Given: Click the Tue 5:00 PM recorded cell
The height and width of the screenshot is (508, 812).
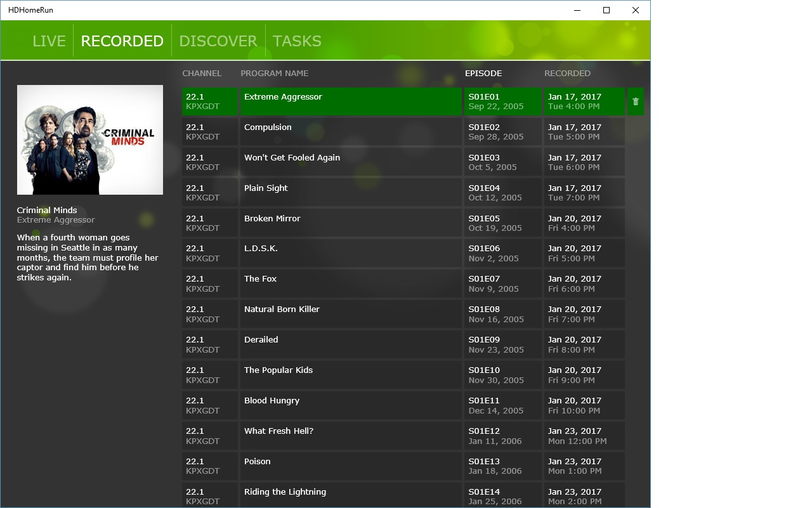Looking at the screenshot, I should pyautogui.click(x=584, y=132).
